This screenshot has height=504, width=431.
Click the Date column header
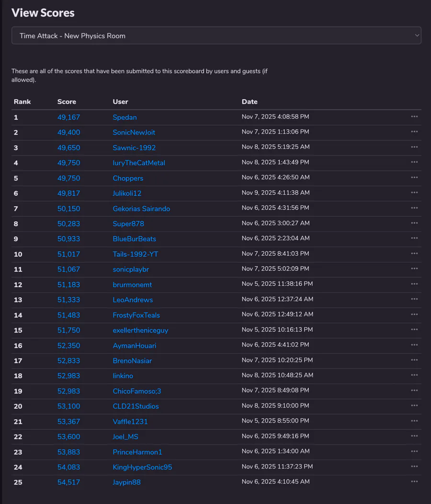[250, 102]
